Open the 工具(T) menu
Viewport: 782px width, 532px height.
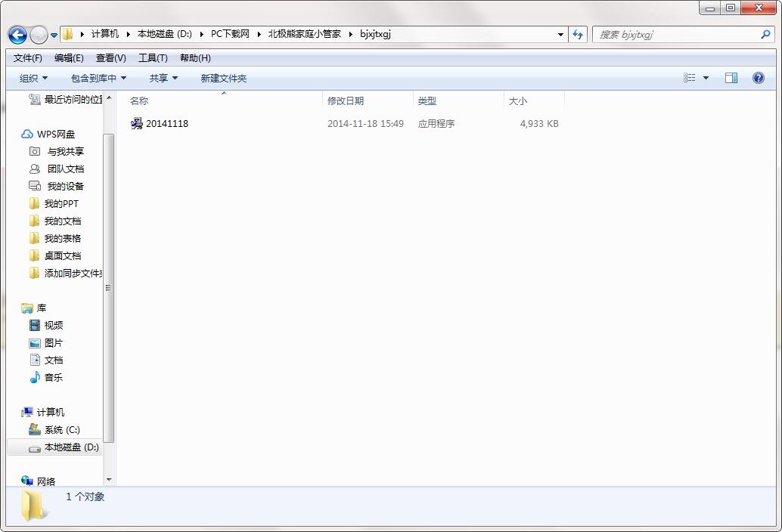click(153, 57)
